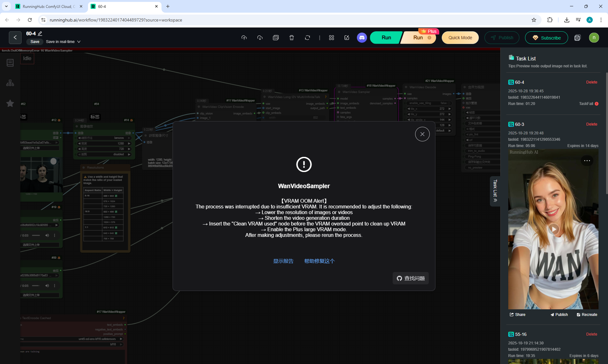Click the download cloud icon
The image size is (608, 364).
point(260,38)
